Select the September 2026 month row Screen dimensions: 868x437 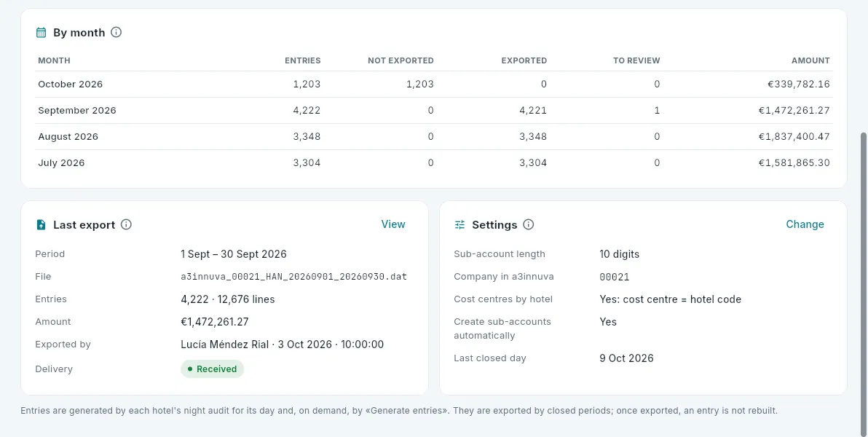click(x=434, y=110)
